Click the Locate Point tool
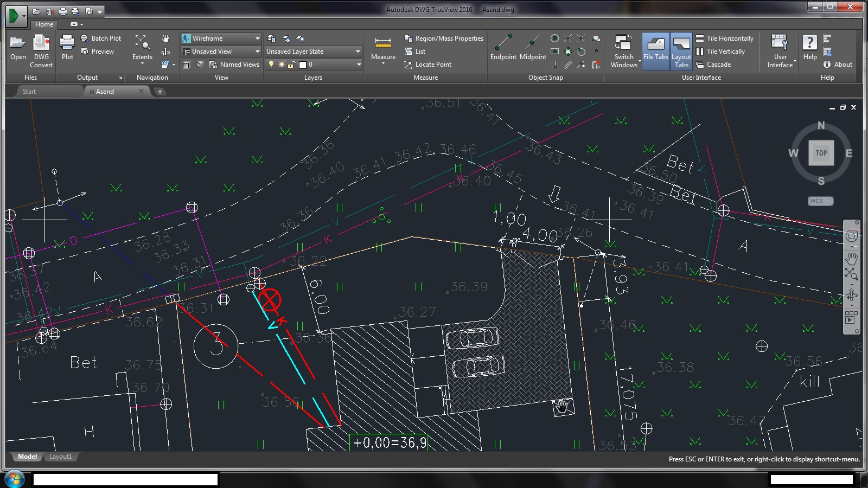This screenshot has width=868, height=488. pyautogui.click(x=427, y=65)
